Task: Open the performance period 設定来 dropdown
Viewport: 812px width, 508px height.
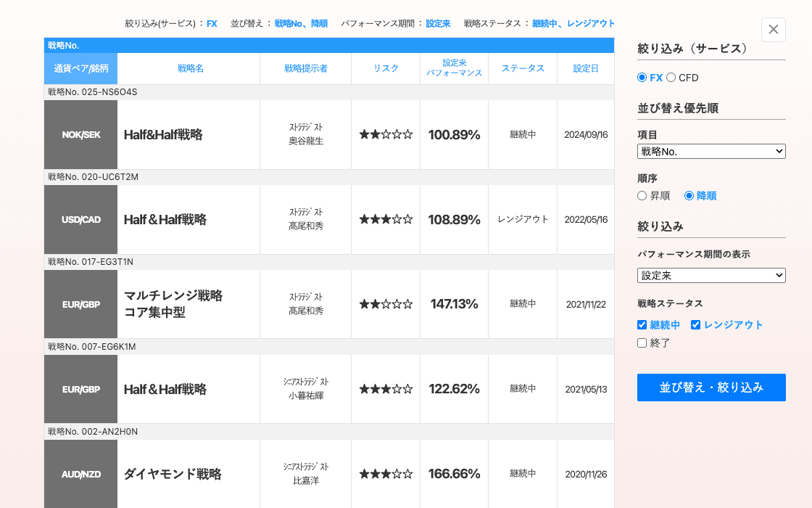Action: pyautogui.click(x=711, y=275)
